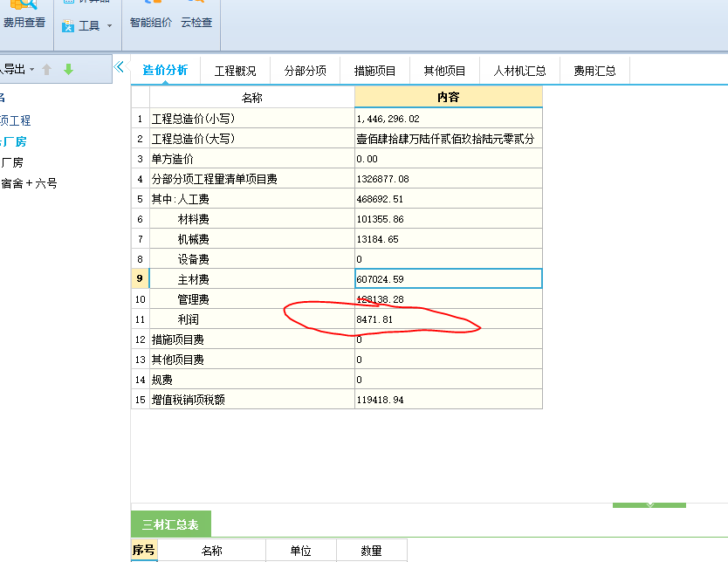
Task: Open the 措施项目 tab
Action: 374,71
